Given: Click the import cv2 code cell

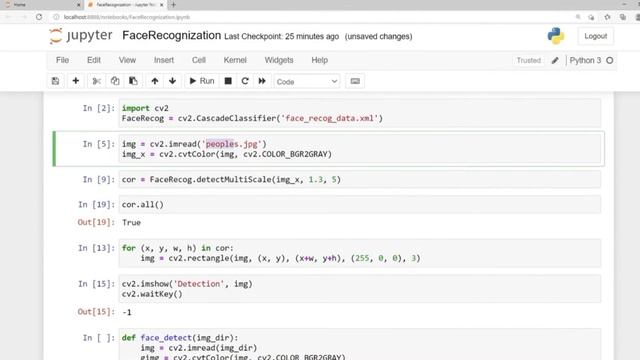Looking at the screenshot, I should tap(360, 113).
